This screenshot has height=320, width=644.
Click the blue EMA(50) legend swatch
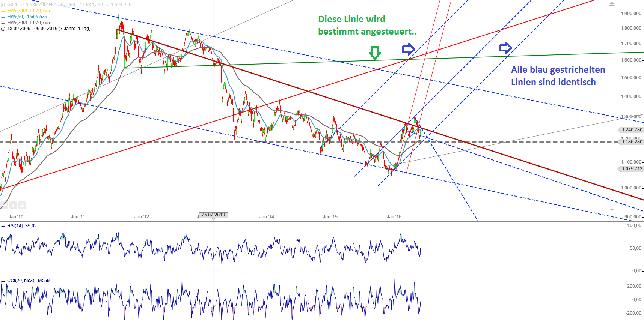[x=3, y=17]
